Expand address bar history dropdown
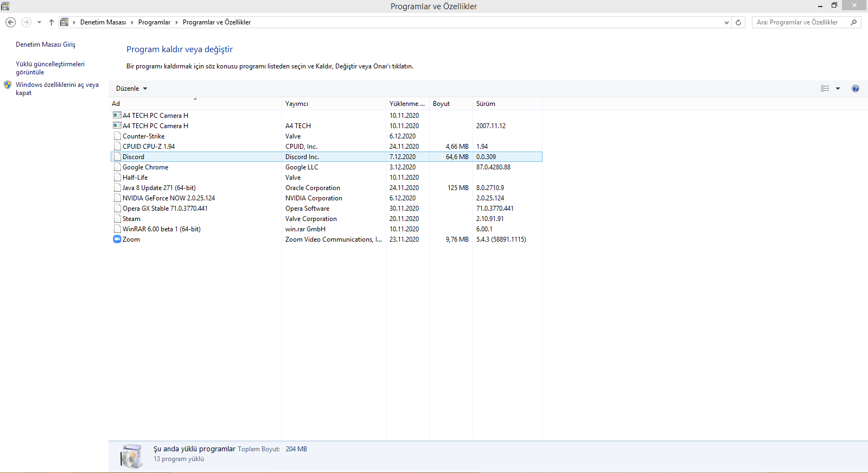The width and height of the screenshot is (868, 473). coord(727,22)
